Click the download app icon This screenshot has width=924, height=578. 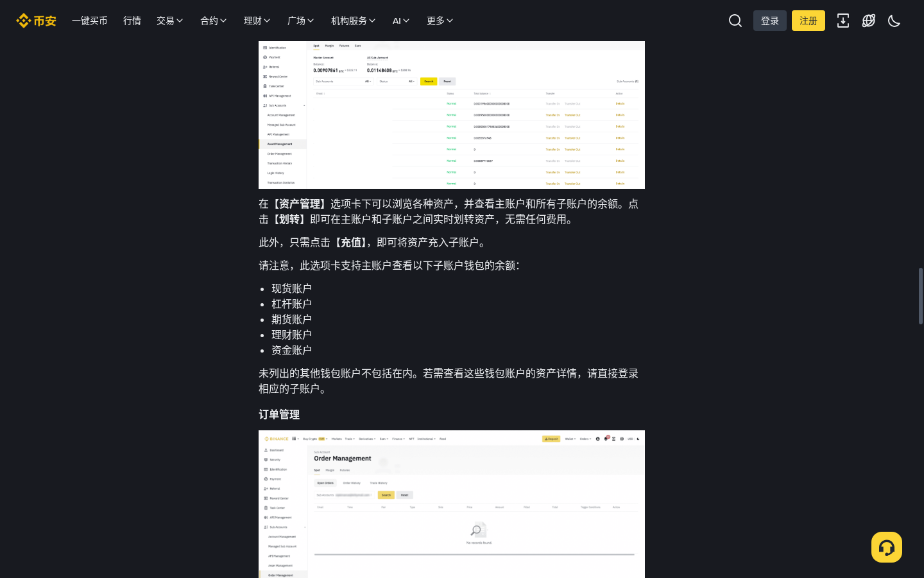click(843, 21)
